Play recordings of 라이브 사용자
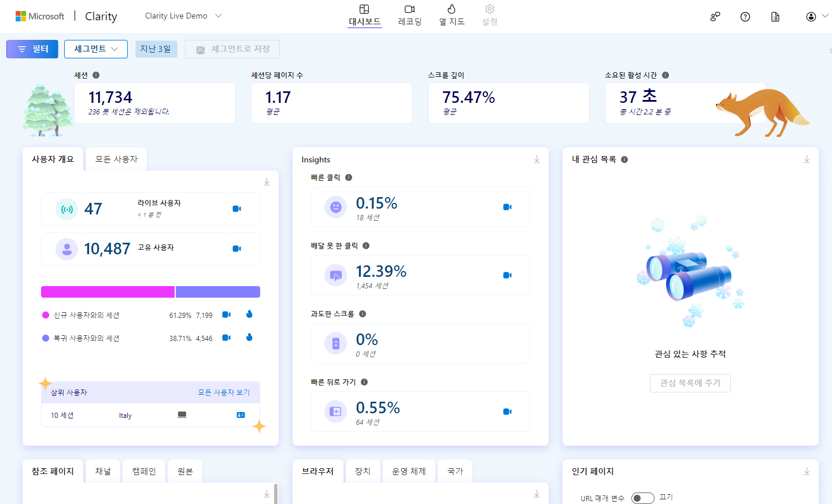The width and height of the screenshot is (832, 504). (236, 210)
